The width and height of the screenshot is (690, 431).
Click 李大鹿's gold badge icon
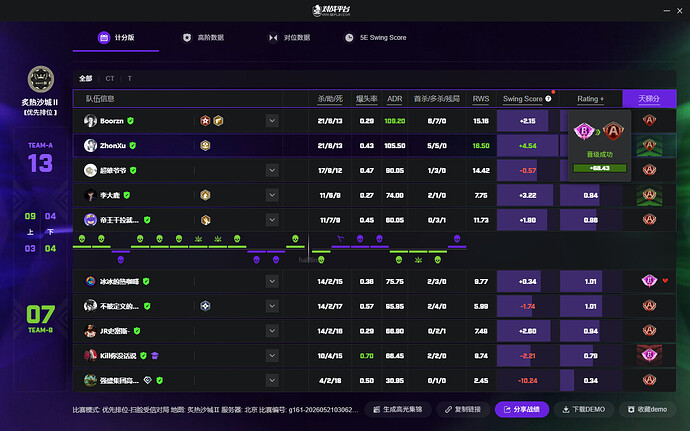[x=205, y=195]
